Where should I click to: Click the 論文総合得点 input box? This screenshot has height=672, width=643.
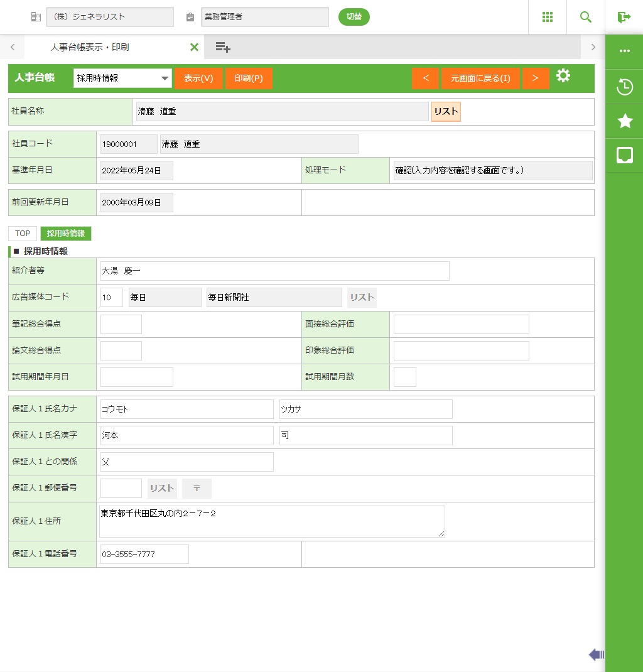[x=121, y=350]
